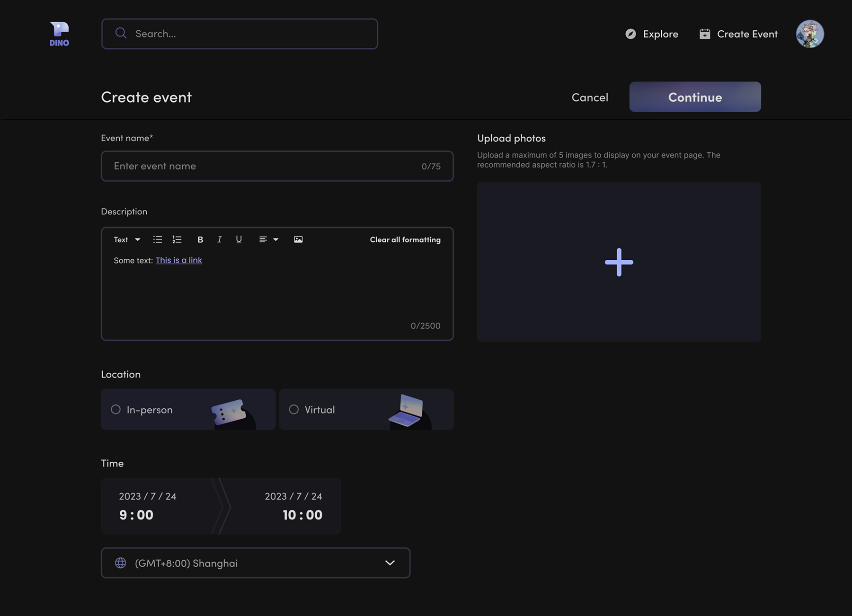Insert a numbered list in description
This screenshot has height=616, width=852.
pos(177,239)
